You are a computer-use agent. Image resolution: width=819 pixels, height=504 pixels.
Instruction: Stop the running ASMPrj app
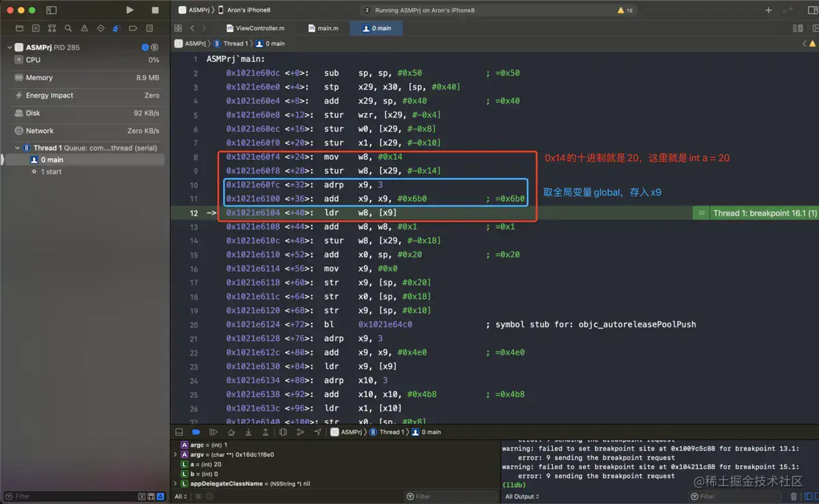coord(155,10)
